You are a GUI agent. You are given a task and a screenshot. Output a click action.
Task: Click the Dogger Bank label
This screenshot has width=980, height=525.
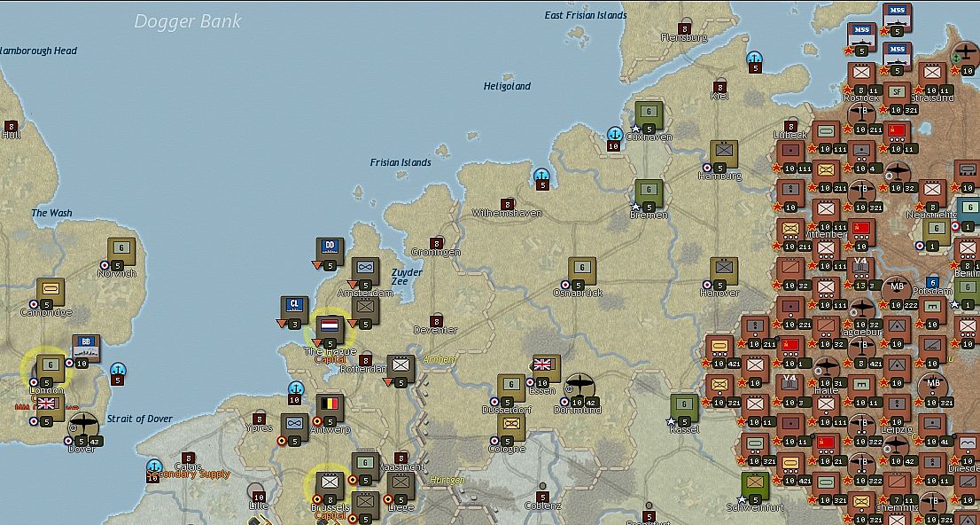point(188,20)
